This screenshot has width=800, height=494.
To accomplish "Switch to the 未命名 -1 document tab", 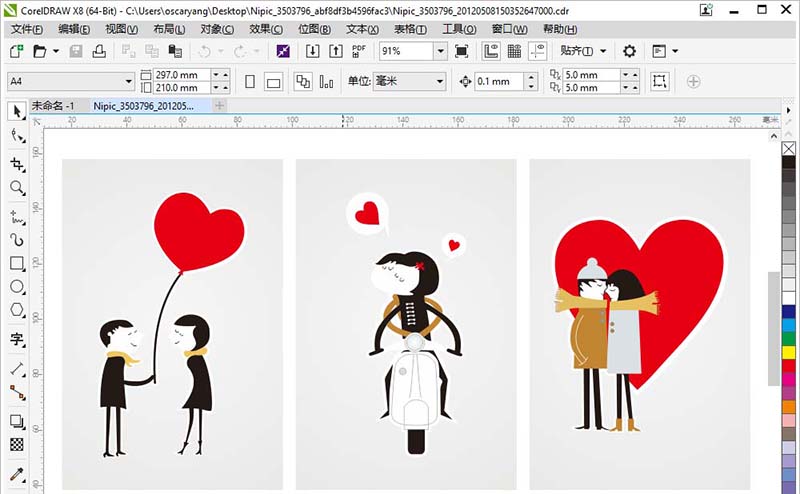I will click(54, 105).
